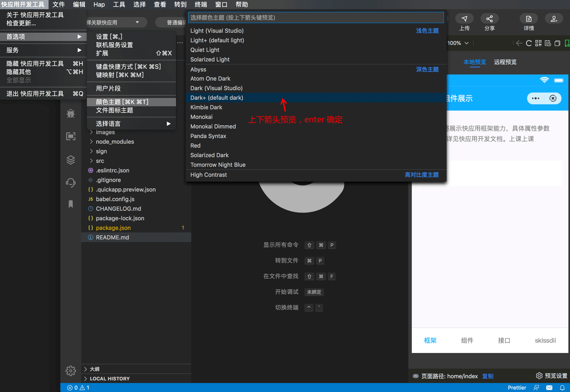The width and height of the screenshot is (570, 392).
Task: Open the remote tunnel headset icon in sidebar
Action: (71, 183)
